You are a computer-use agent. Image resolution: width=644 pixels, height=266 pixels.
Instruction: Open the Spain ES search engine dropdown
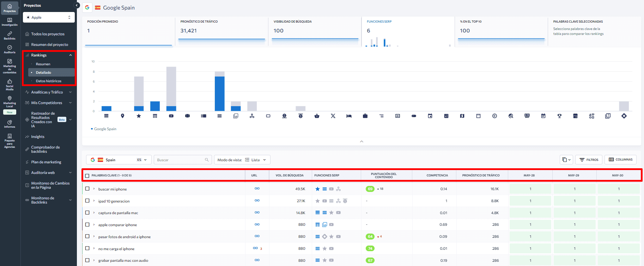tap(119, 160)
